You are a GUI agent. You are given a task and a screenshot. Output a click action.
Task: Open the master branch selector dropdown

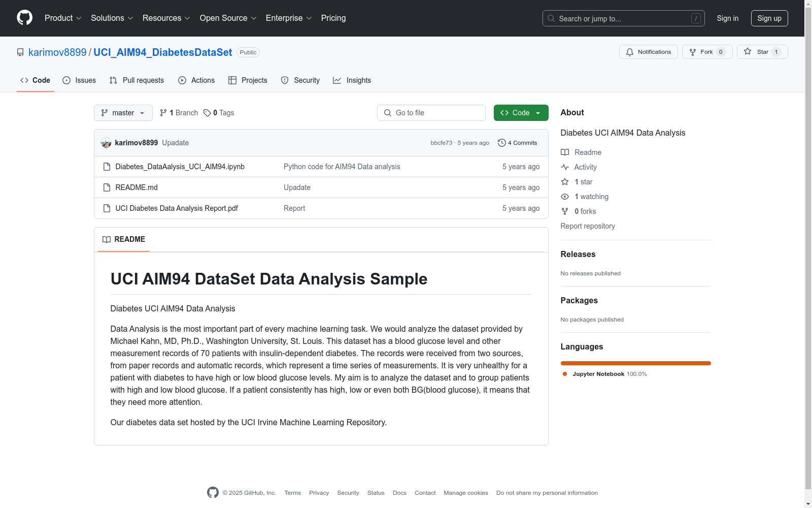(123, 113)
